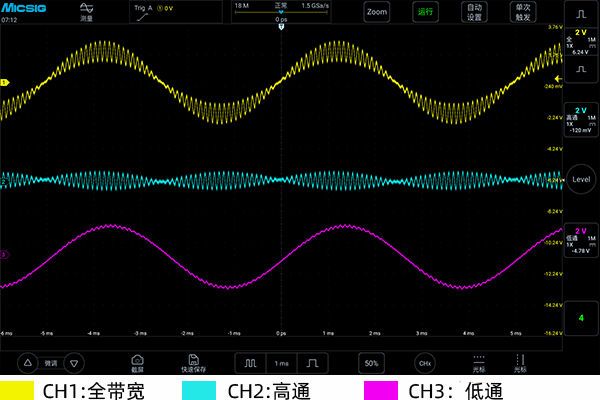Viewport: 600px width, 400px height.
Task: Click the 自动设置 auto set button
Action: tap(474, 12)
